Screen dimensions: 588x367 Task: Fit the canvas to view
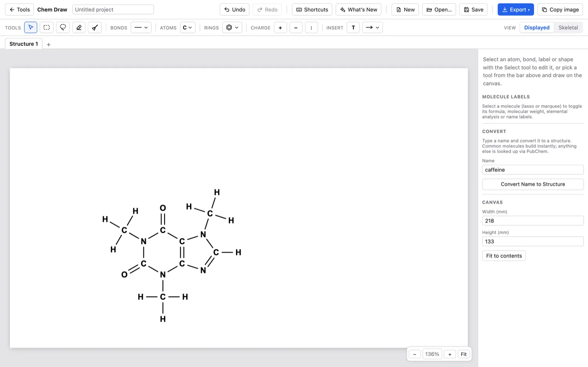coord(464,354)
